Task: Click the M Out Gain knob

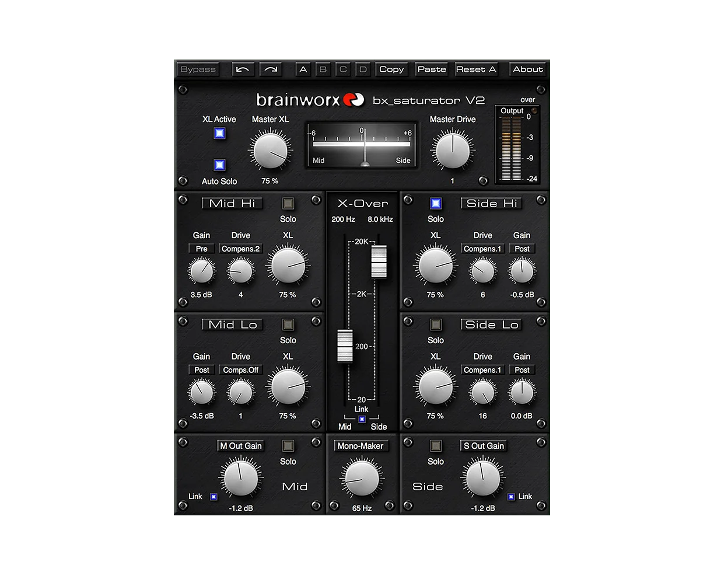Action: click(241, 477)
